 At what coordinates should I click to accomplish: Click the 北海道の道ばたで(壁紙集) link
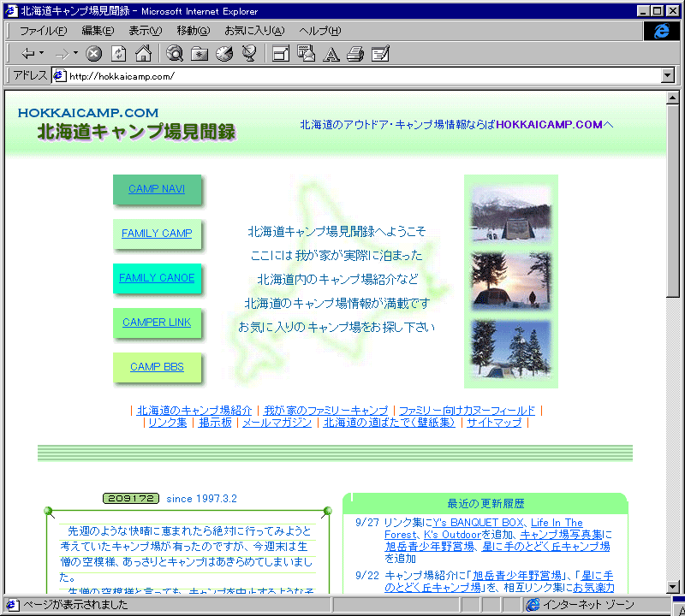click(x=390, y=423)
